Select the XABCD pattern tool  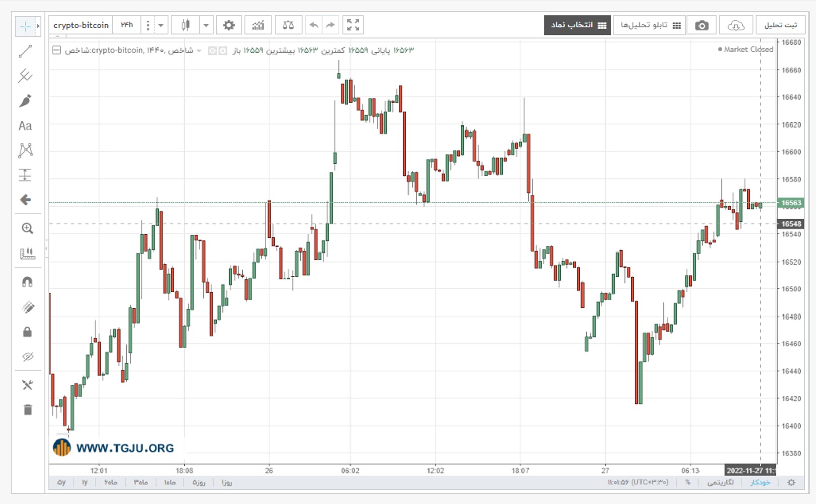(x=25, y=150)
